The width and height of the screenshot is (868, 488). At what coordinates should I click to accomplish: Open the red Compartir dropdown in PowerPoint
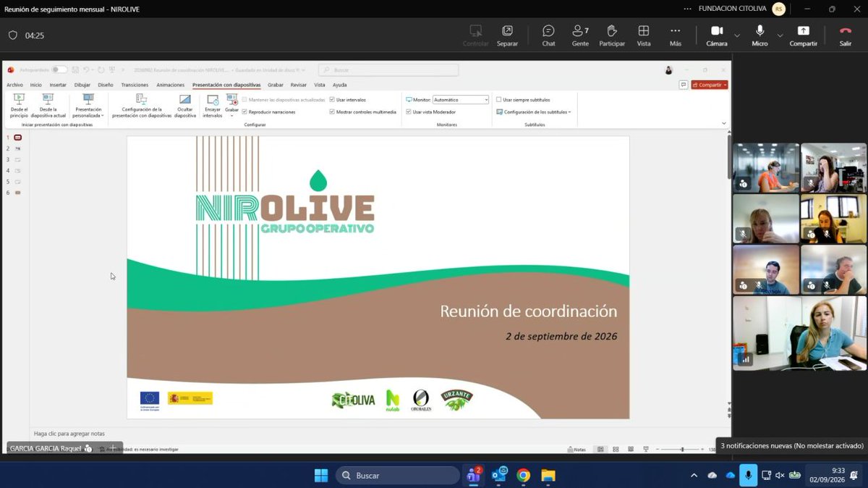[x=710, y=85]
